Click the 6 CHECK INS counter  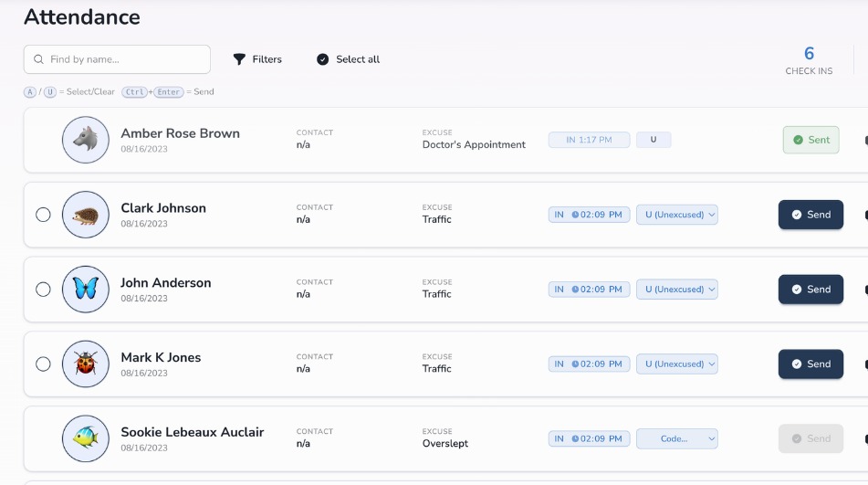tap(809, 60)
